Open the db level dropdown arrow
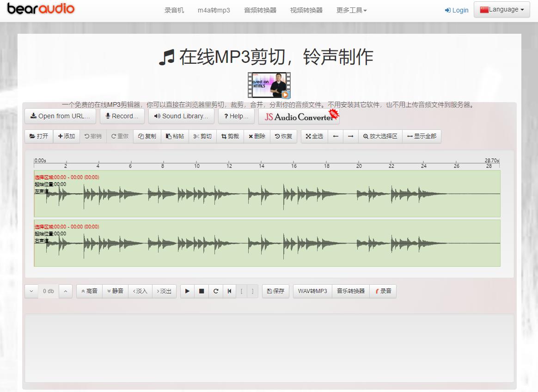This screenshot has height=392, width=538. 31,291
